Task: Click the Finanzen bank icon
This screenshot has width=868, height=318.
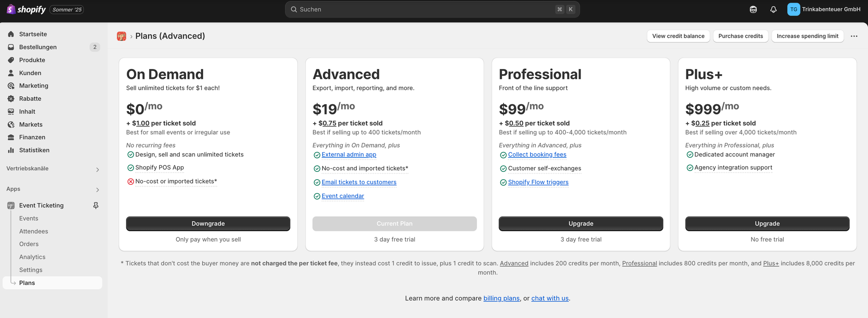Action: (11, 137)
